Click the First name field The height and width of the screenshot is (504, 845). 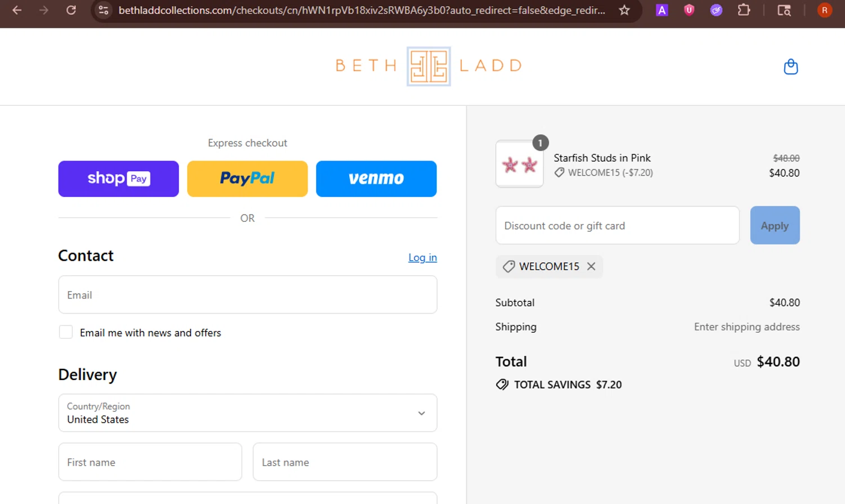click(x=150, y=462)
